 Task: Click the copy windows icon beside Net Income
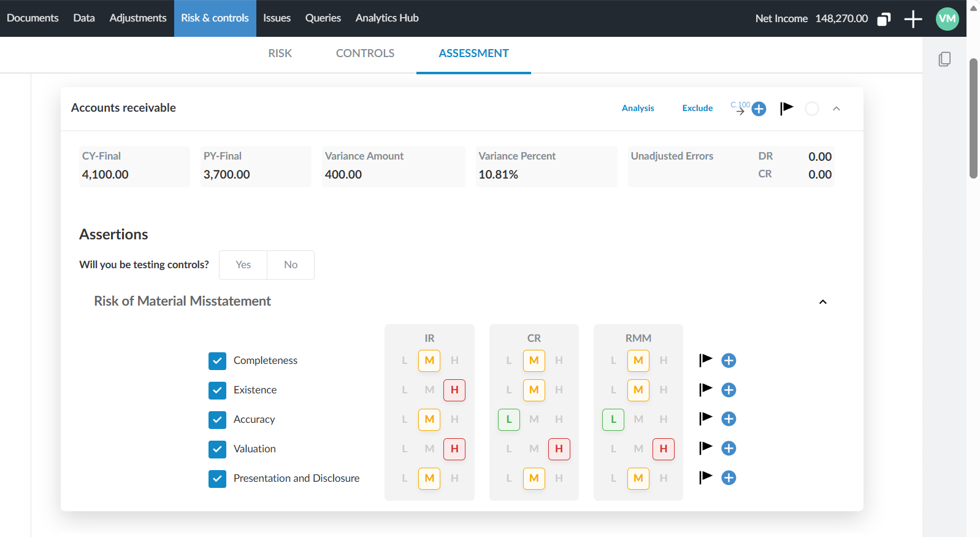pyautogui.click(x=884, y=19)
